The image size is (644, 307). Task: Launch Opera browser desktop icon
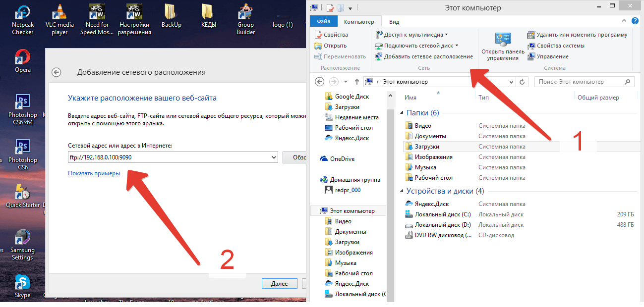pos(23,61)
